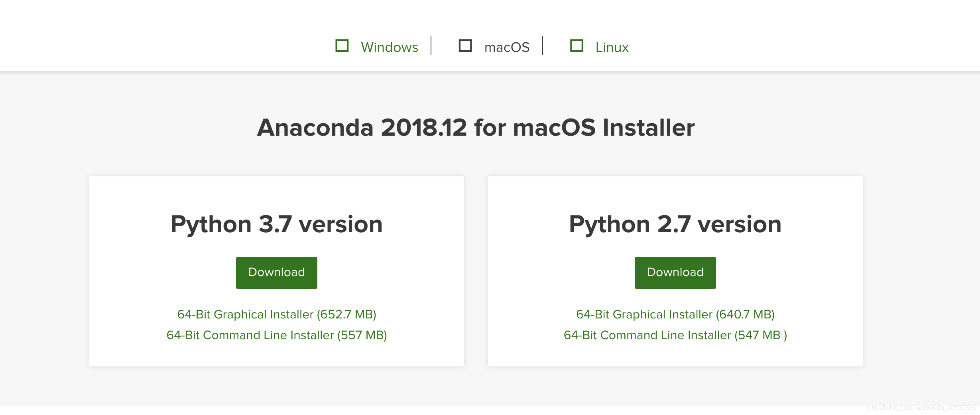Select the macOS platform checkbox icon
The image size is (980, 415).
pyautogui.click(x=465, y=45)
